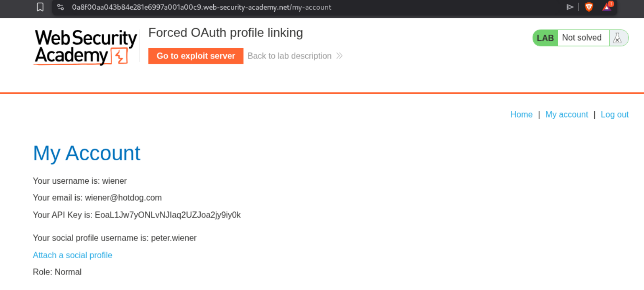The width and height of the screenshot is (644, 290).
Task: Click the Brave Shields lion icon
Action: [x=589, y=7]
